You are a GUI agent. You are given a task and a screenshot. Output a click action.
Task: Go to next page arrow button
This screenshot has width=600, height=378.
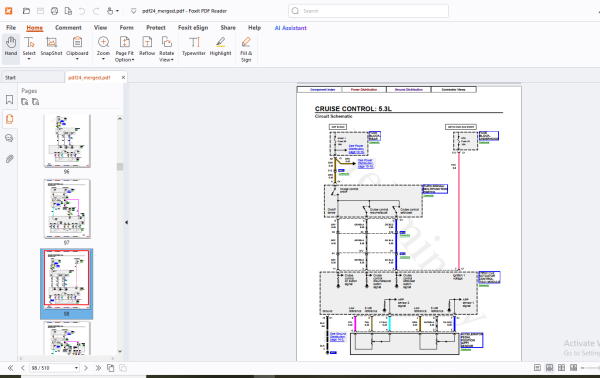point(86,368)
